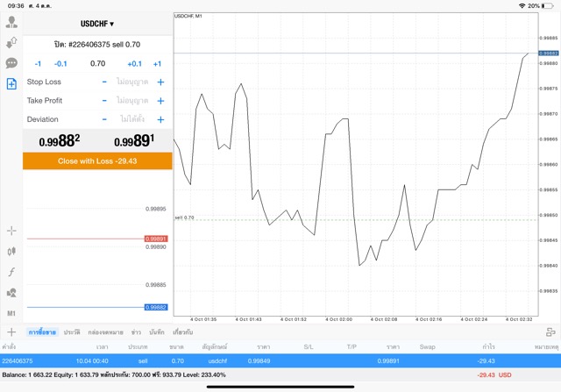Tap the bid price 0.99882

click(60, 140)
